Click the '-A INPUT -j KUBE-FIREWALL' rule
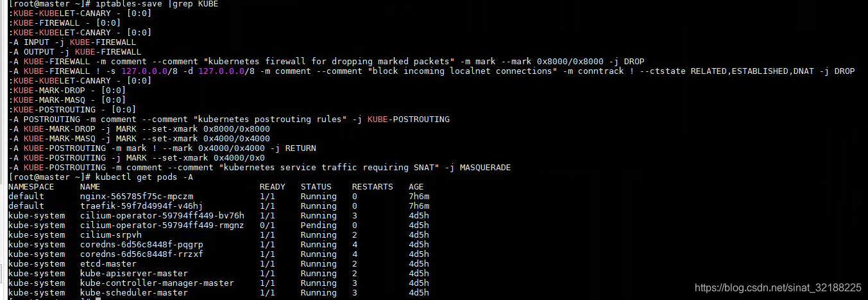Image resolution: width=868 pixels, height=300 pixels. [72, 42]
